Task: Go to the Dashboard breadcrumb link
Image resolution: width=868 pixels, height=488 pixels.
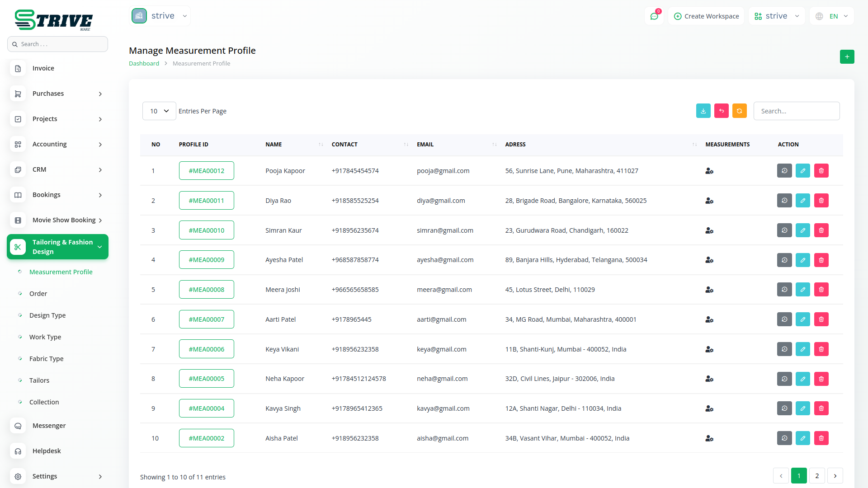Action: tap(144, 64)
